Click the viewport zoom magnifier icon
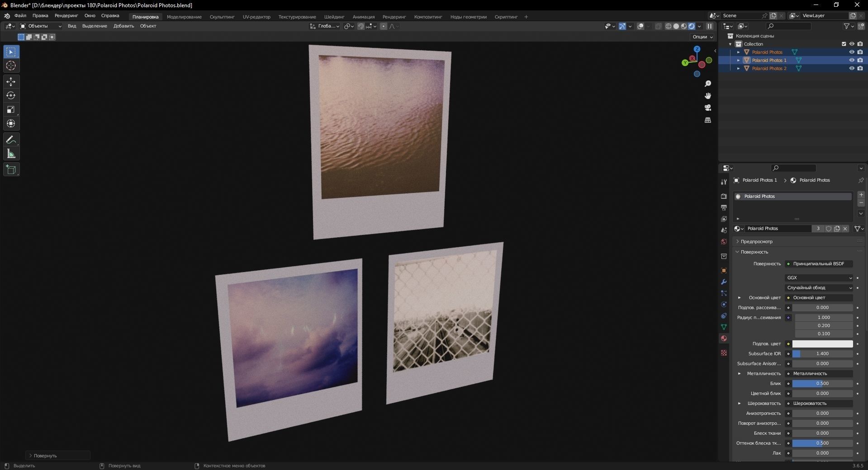The height and width of the screenshot is (470, 868). coord(708,84)
